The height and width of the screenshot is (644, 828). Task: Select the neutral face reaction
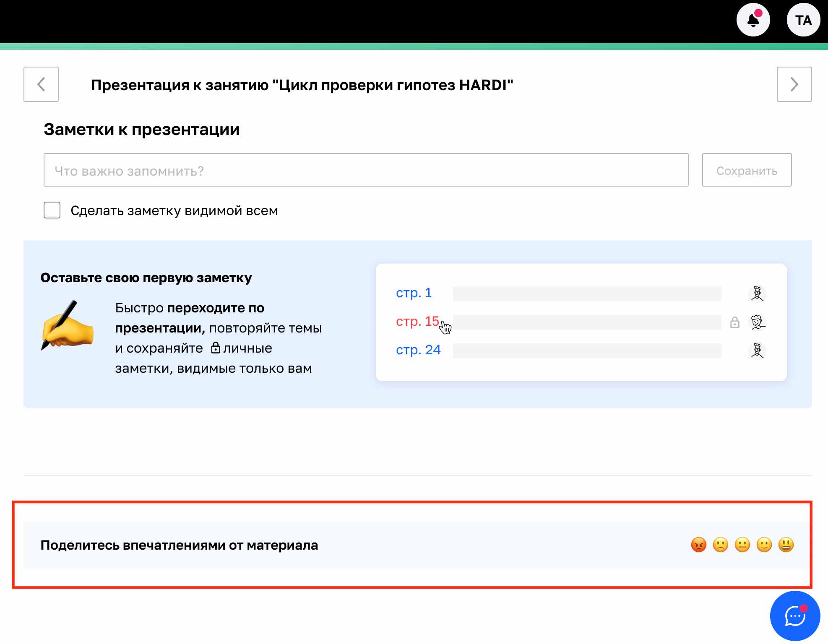tap(742, 545)
